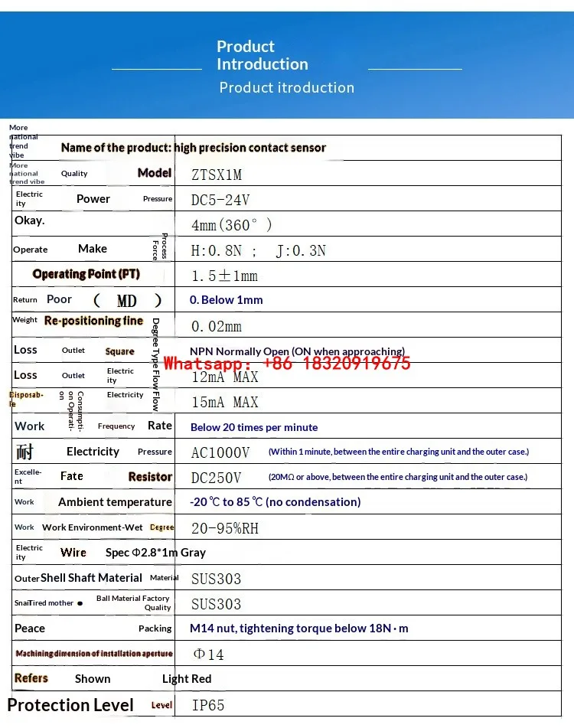Image resolution: width=574 pixels, height=728 pixels.
Task: Click the 'Light Red' text
Action: [187, 679]
